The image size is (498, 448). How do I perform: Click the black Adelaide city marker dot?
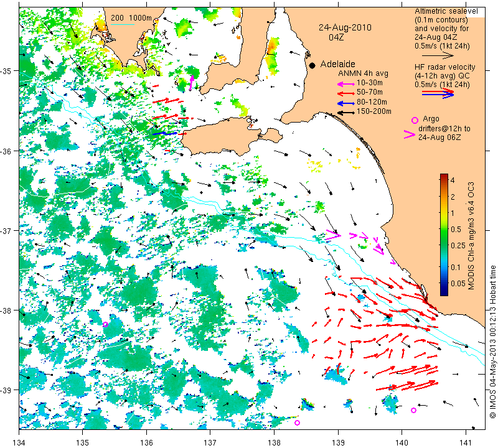pos(312,65)
